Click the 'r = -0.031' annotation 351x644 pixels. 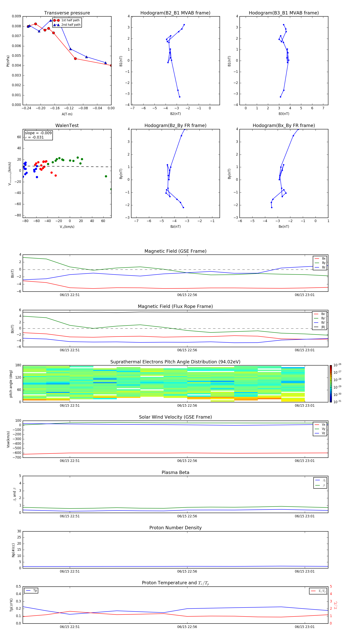35,137
